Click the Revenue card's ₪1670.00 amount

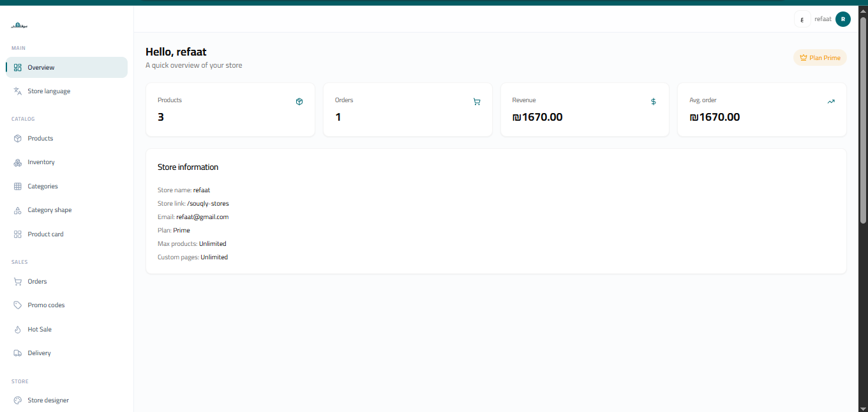537,117
